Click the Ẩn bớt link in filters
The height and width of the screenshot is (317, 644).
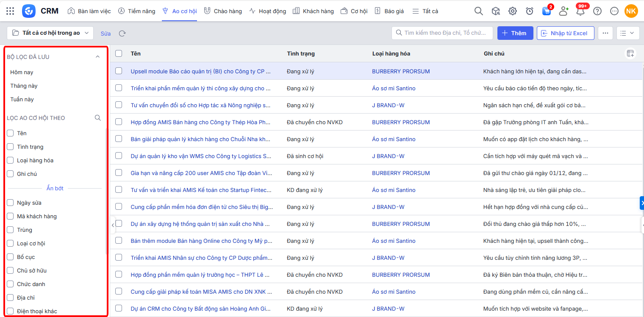coord(55,188)
